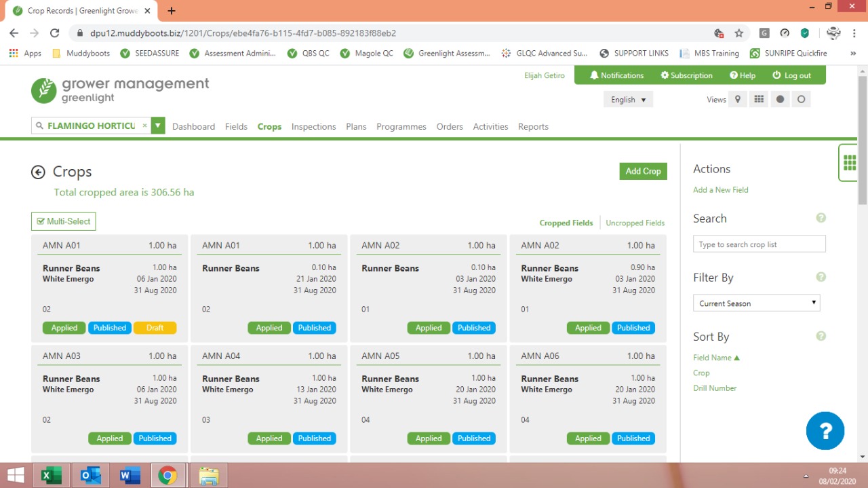This screenshot has width=868, height=488.
Task: Open the English language dropdown
Action: click(x=628, y=100)
